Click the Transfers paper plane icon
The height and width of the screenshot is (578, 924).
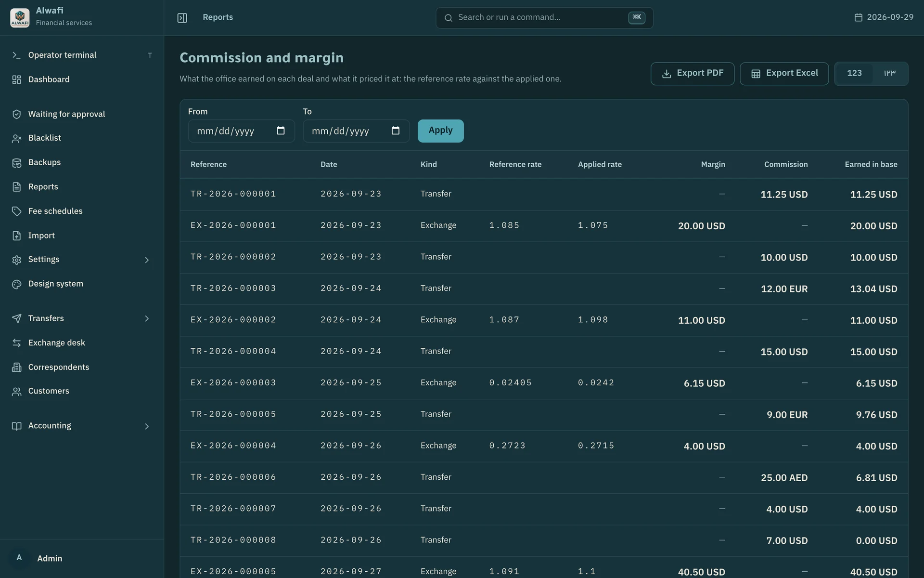click(x=16, y=318)
